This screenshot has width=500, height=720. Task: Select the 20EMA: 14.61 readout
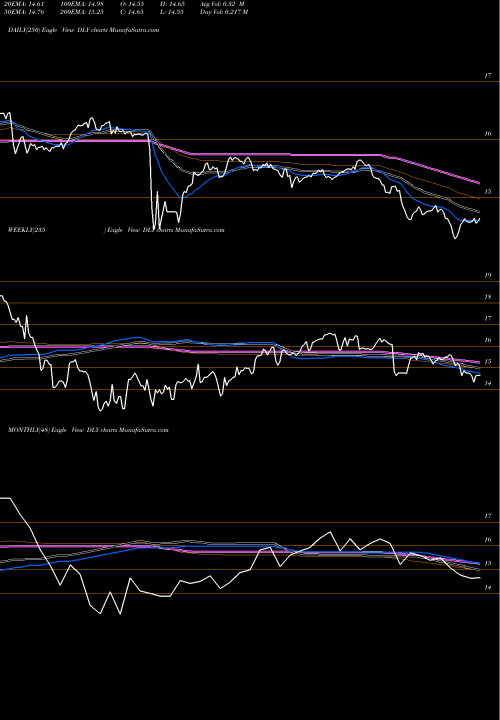(24, 4)
